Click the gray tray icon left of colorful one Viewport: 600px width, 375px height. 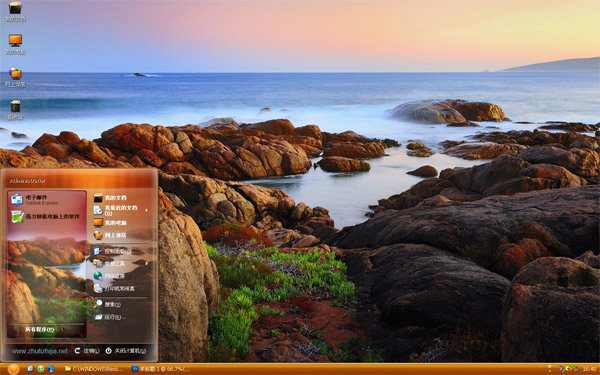click(561, 369)
